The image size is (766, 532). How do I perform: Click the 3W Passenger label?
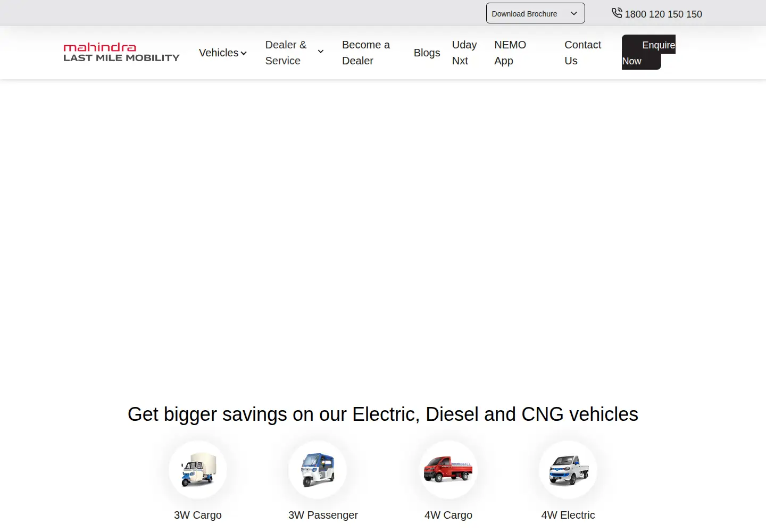pos(323,515)
